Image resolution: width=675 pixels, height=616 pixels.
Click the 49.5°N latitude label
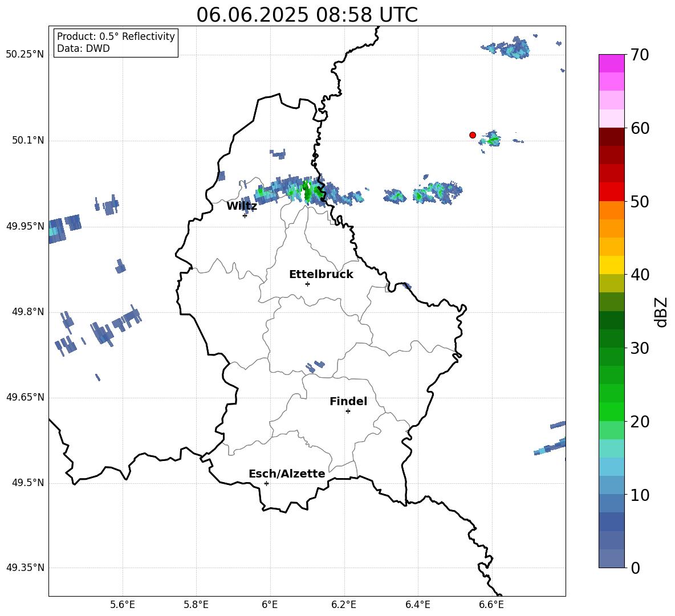tap(28, 483)
